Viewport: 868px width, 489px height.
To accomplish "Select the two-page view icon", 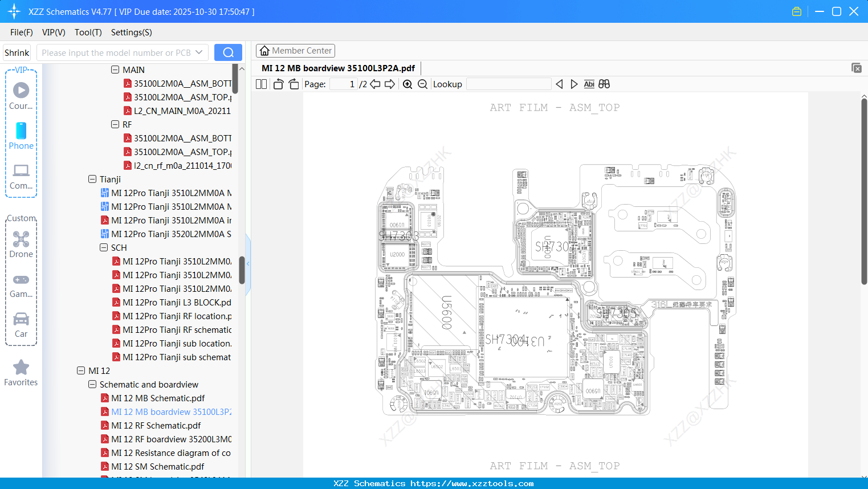I will (x=261, y=84).
